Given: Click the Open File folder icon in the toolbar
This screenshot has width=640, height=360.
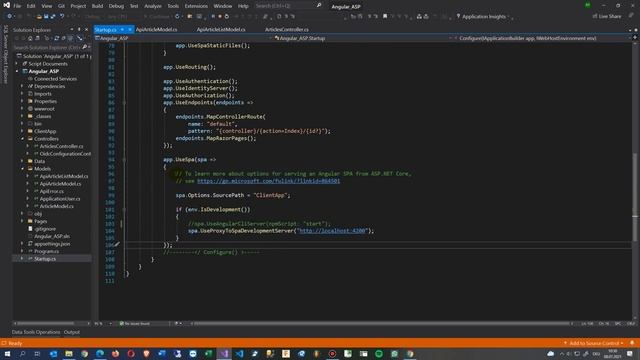Looking at the screenshot, I should pos(39,16).
